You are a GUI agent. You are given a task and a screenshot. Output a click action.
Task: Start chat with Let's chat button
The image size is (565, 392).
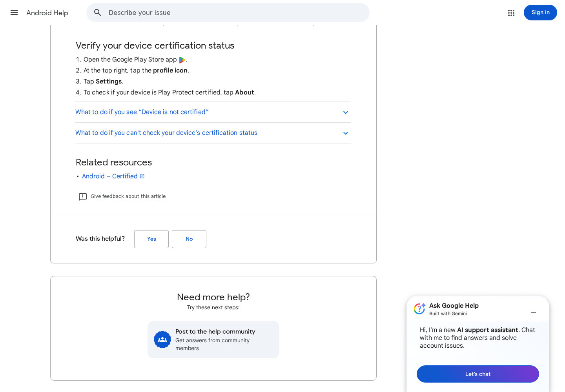478,374
